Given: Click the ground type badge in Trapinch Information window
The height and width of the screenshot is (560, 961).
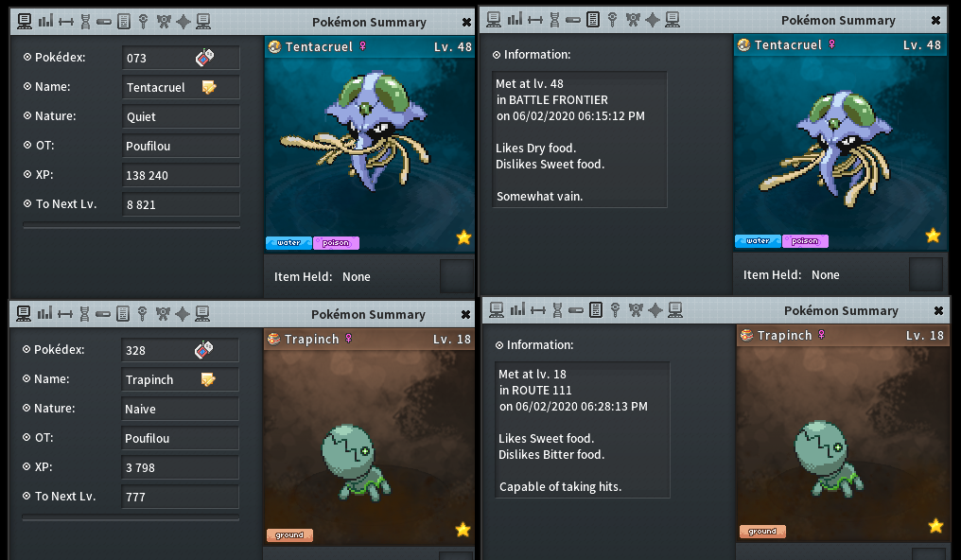Looking at the screenshot, I should (x=762, y=532).
